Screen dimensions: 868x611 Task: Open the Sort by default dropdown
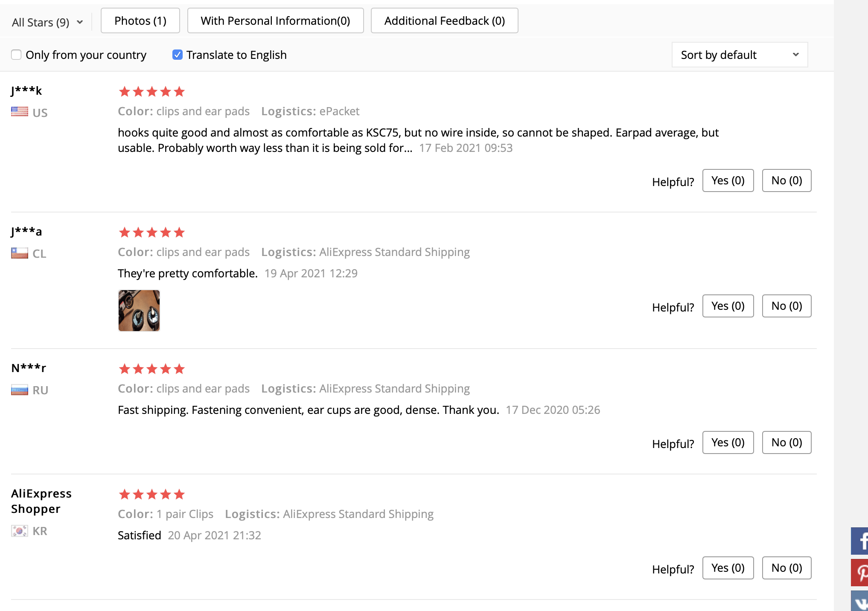[740, 55]
